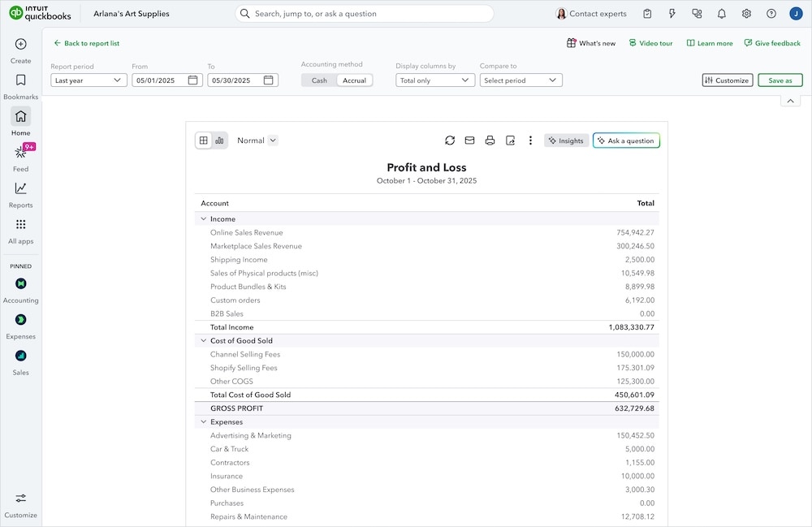The height and width of the screenshot is (527, 812).
Task: Export the report via the export icon
Action: click(x=510, y=140)
